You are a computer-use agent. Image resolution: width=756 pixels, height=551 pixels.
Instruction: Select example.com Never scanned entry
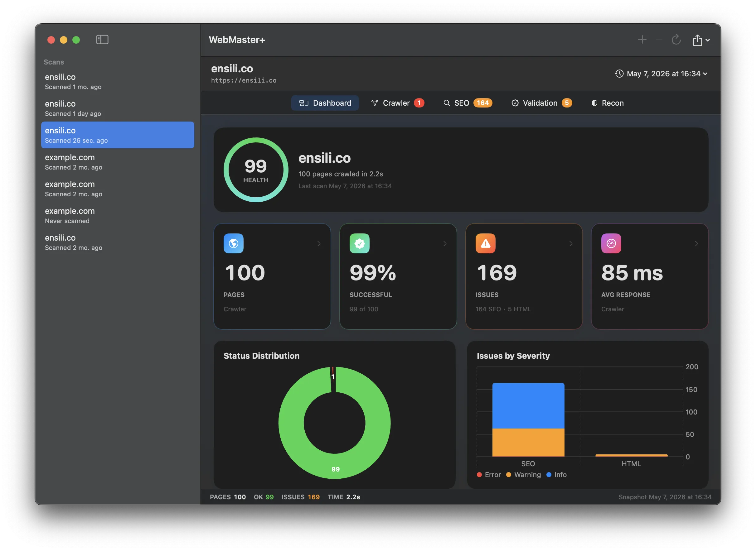click(118, 215)
